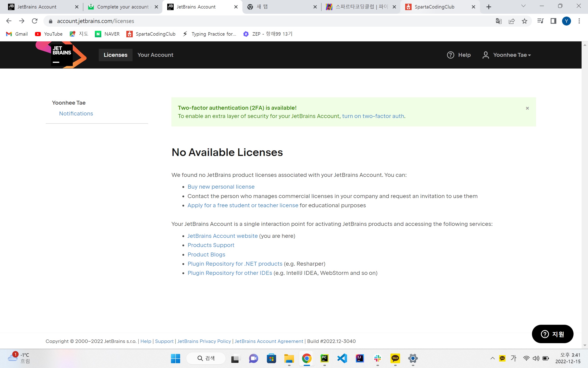Open new tab with plus button
Screen dimensions: 588x368
coord(489,7)
